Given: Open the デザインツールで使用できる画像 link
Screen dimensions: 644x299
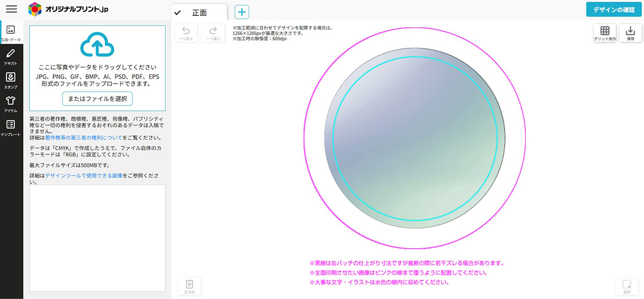Looking at the screenshot, I should coord(84,175).
